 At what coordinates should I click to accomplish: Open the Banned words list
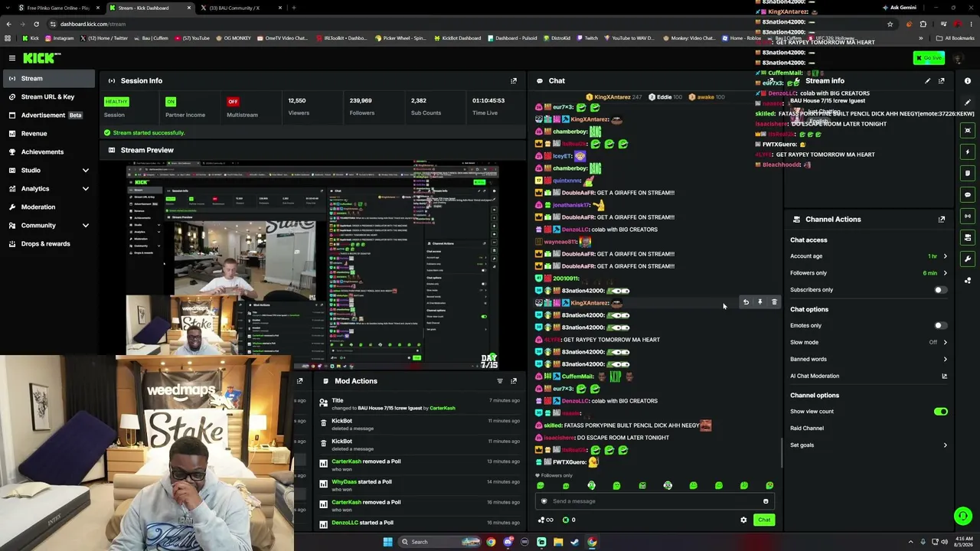(x=869, y=359)
